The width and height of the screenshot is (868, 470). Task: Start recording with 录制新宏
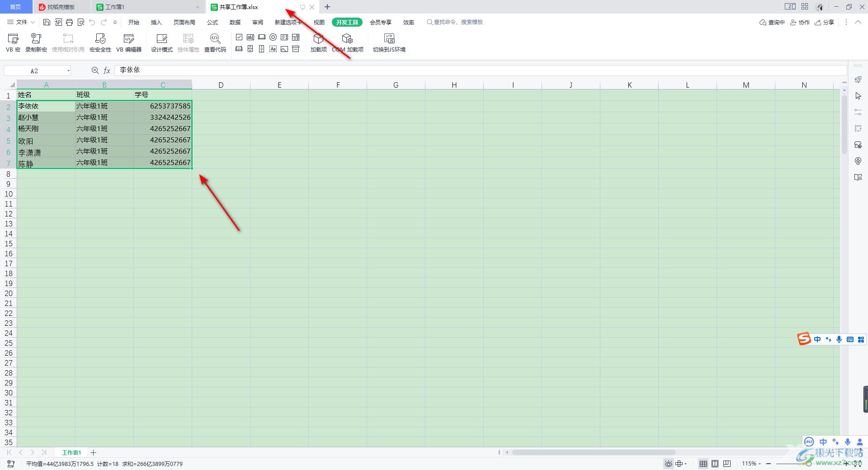tap(36, 43)
